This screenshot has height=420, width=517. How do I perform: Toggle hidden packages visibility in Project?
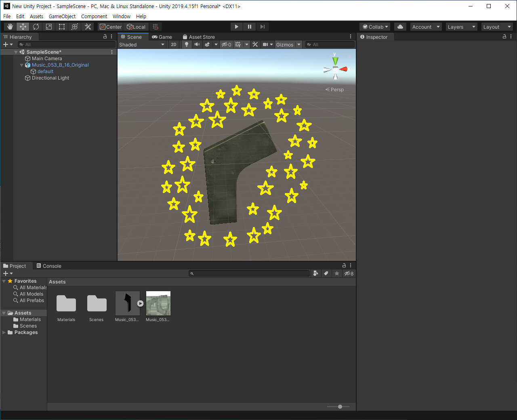coord(349,273)
